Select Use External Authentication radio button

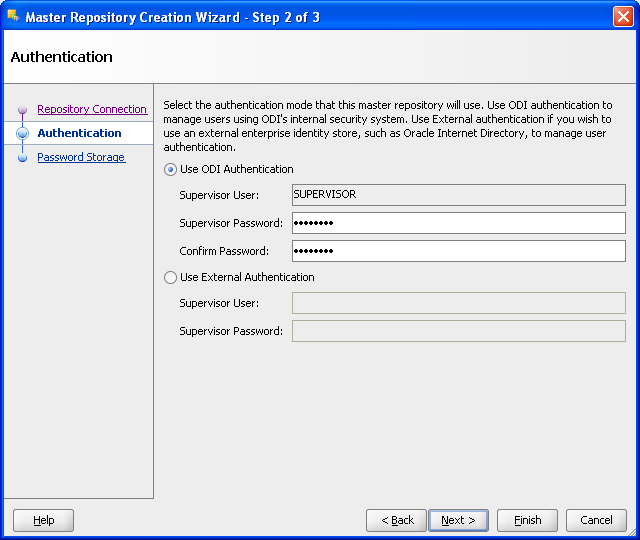170,278
